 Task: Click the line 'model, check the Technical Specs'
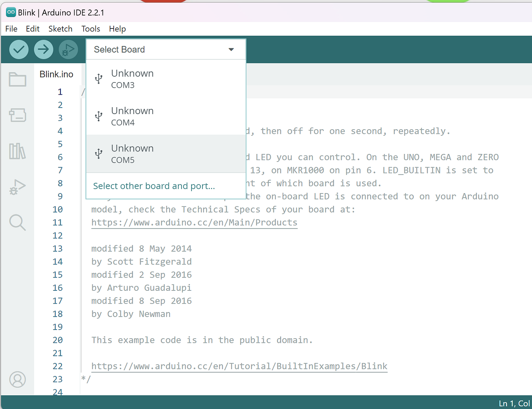pos(223,209)
